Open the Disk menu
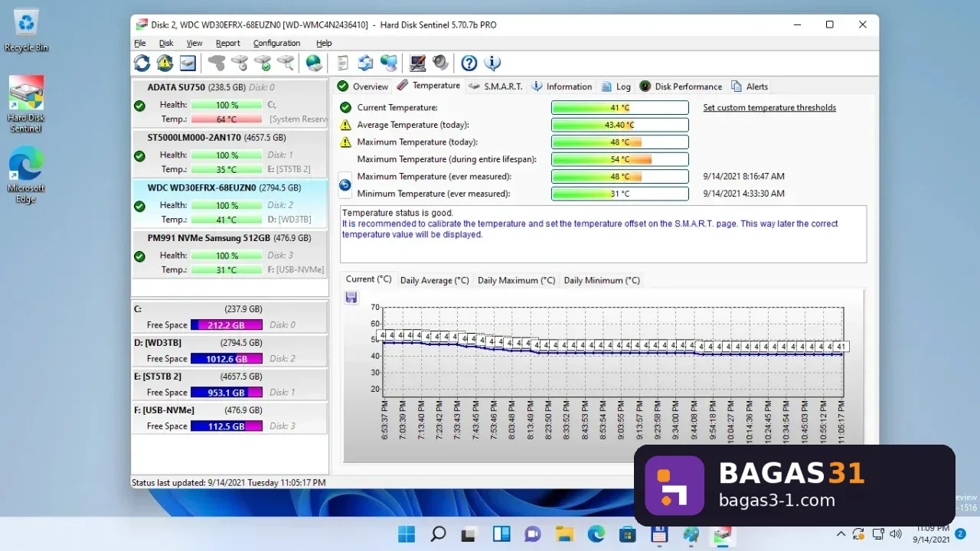This screenshot has height=551, width=980. [x=166, y=43]
